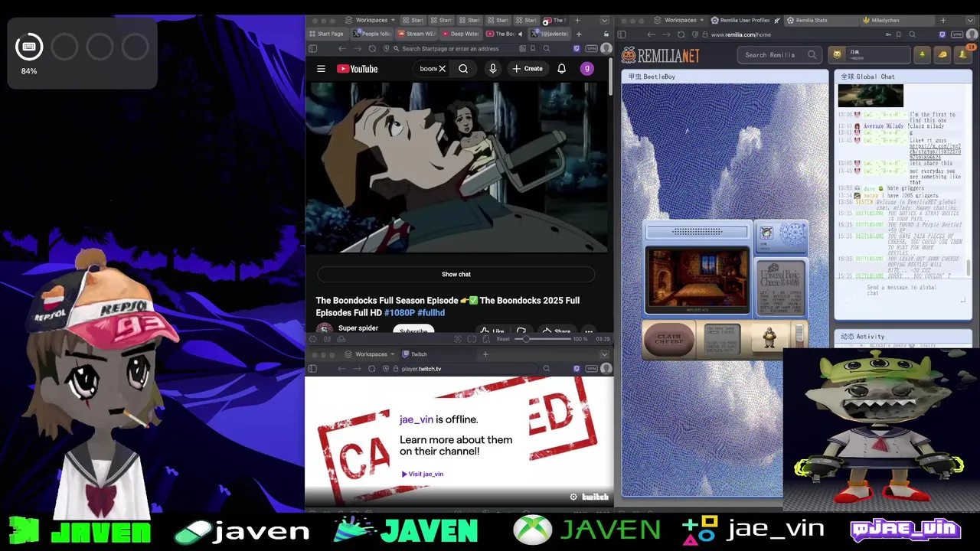Click the Global Chat panel scrollbar
This screenshot has height=551, width=980.
[x=969, y=269]
